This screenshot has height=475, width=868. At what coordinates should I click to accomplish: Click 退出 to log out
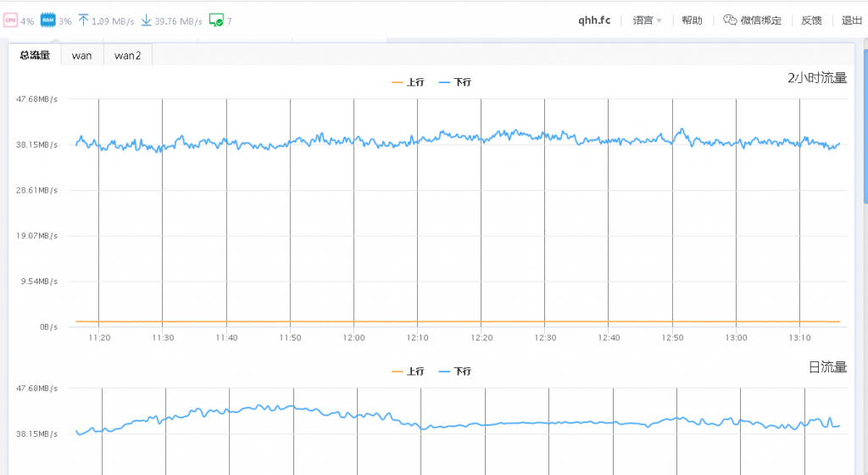coord(851,20)
